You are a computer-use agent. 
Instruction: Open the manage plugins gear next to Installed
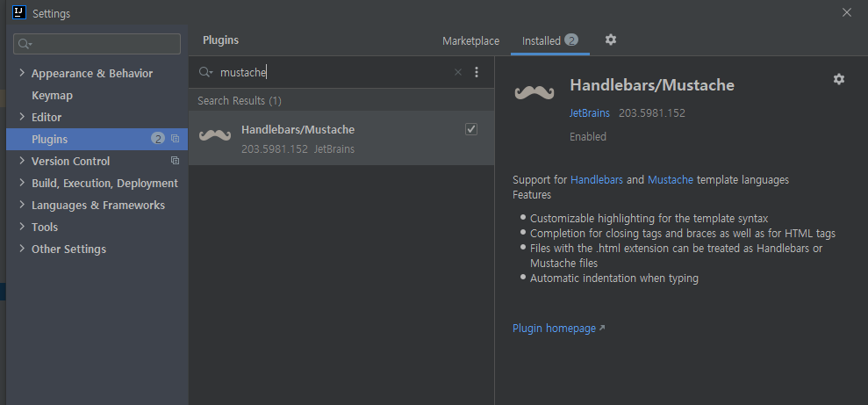click(611, 40)
